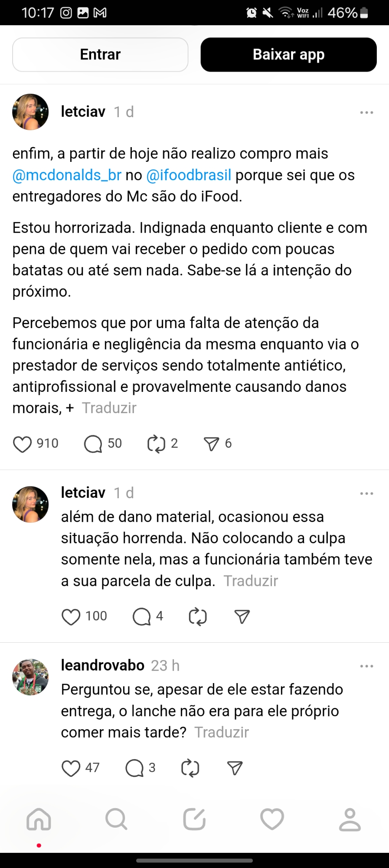Open replies on post with 50 comments
This screenshot has width=389, height=868.
click(93, 444)
